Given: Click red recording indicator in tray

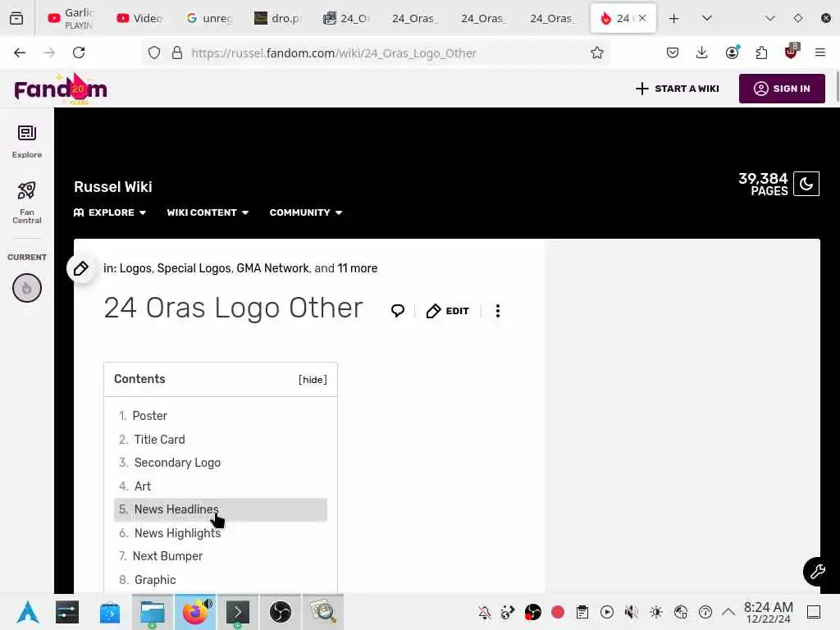Looking at the screenshot, I should tap(558, 612).
